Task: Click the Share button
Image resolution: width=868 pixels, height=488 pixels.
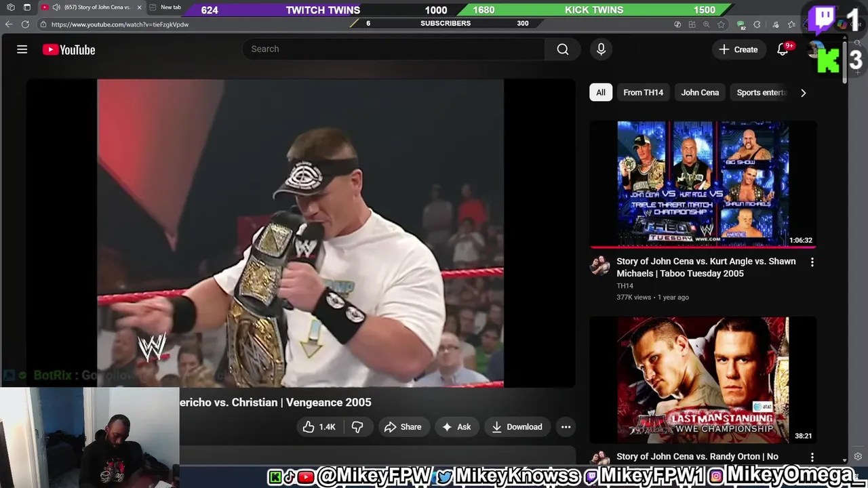Action: [403, 427]
